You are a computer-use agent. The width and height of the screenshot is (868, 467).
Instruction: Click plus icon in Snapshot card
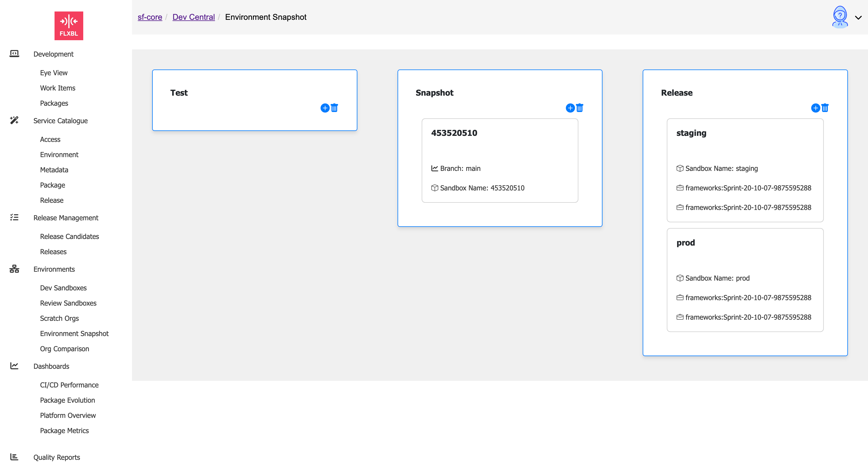click(570, 108)
